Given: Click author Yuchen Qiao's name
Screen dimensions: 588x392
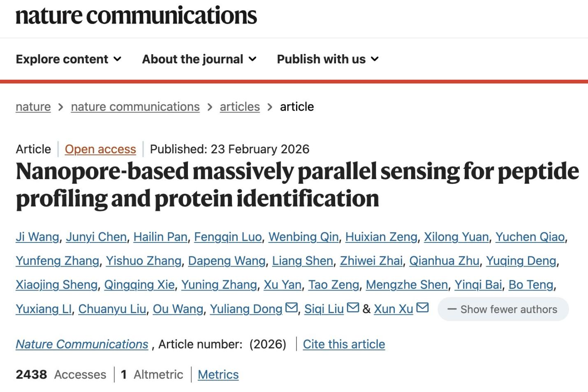Looking at the screenshot, I should click(x=530, y=237).
